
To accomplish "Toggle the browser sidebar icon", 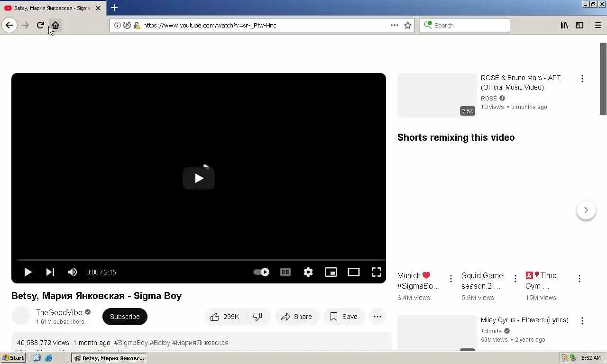I will 579,25.
